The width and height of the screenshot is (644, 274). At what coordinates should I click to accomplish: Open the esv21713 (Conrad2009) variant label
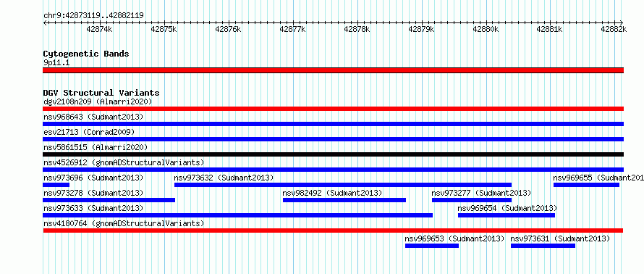click(89, 132)
